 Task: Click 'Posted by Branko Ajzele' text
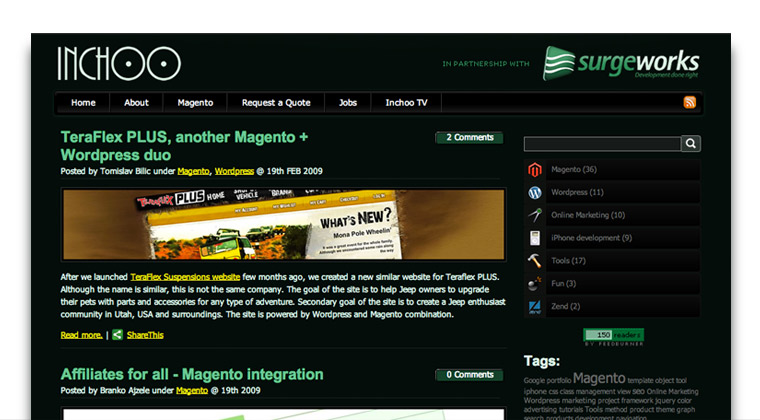pos(105,390)
